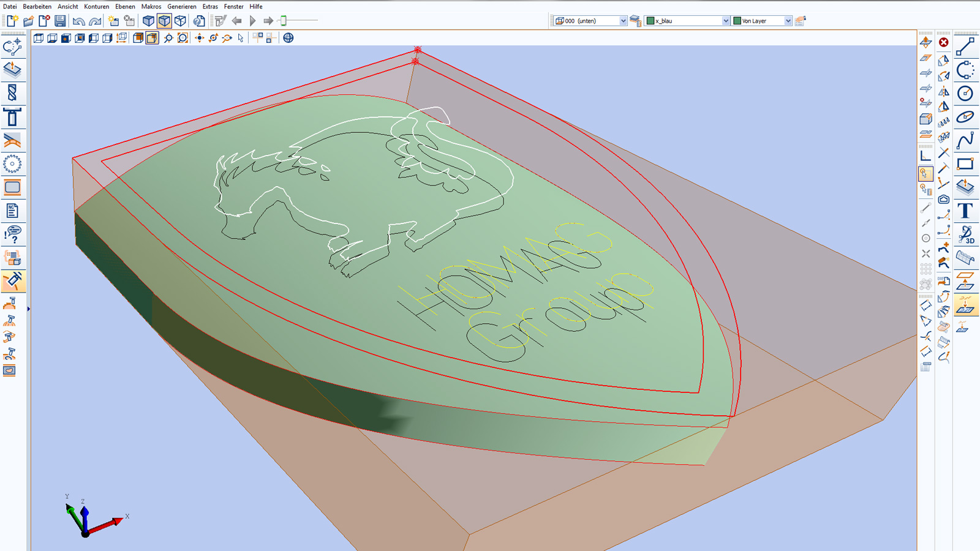The image size is (980, 551).
Task: Open the x_blau layer dropdown
Action: tap(726, 21)
